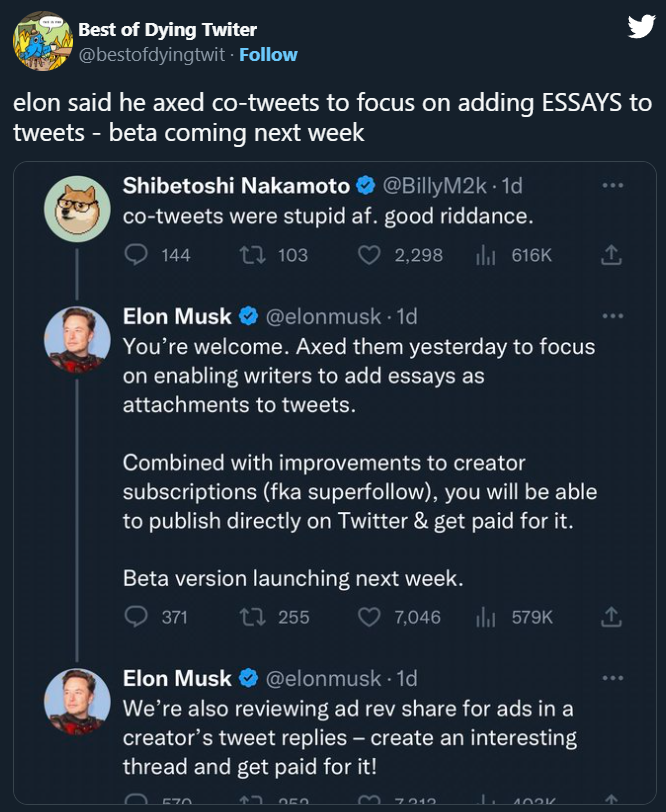Open the @bestofdyingtwit handle link
666x812 pixels.
tap(152, 54)
